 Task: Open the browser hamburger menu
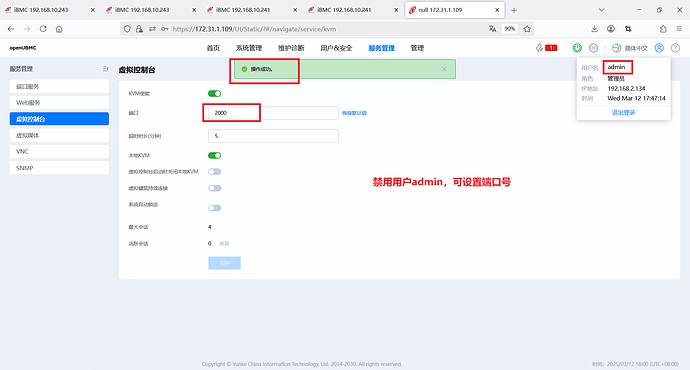coord(679,29)
